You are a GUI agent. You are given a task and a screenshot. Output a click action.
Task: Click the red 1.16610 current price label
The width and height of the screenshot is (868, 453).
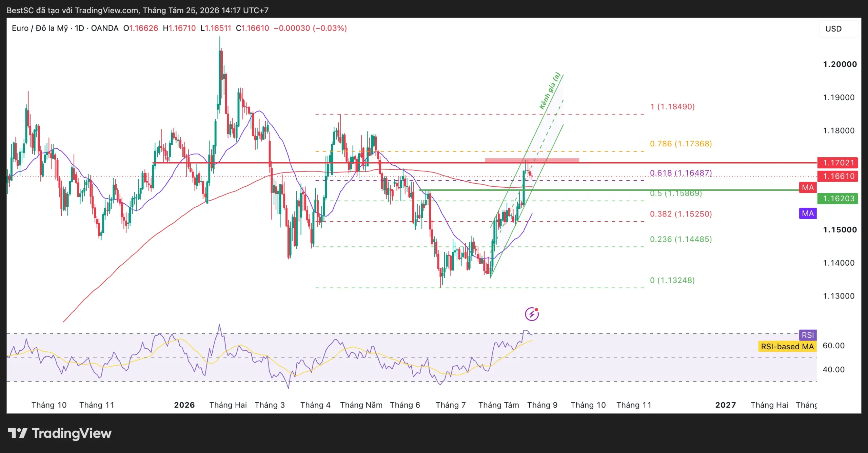tap(838, 176)
